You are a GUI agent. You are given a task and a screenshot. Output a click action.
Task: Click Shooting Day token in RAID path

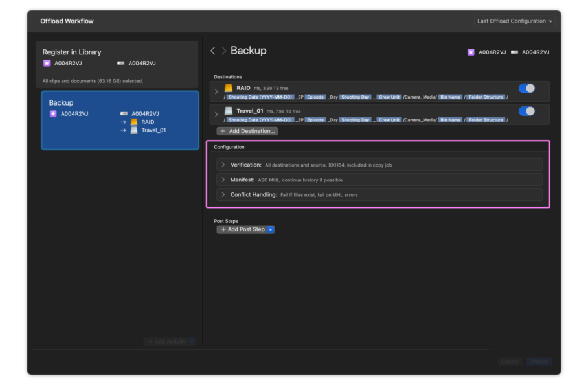point(355,97)
